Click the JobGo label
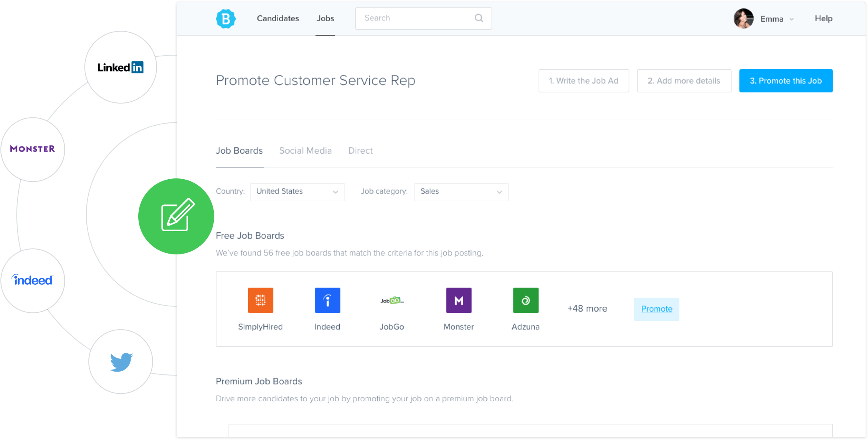The image size is (868, 440). (392, 327)
